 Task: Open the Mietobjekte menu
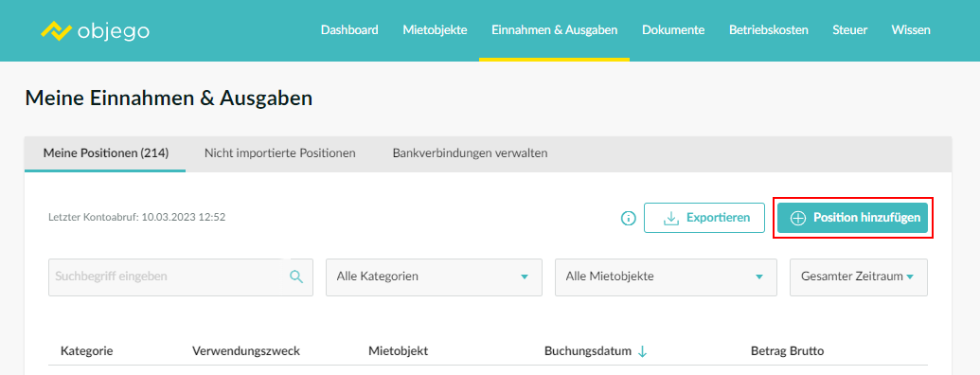tap(435, 30)
